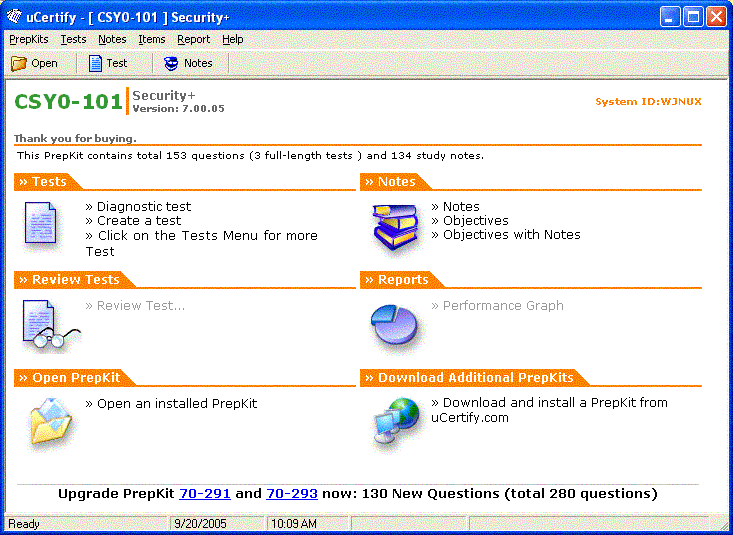Image resolution: width=733 pixels, height=535 pixels.
Task: Click the Test toolbar button label
Action: pyautogui.click(x=116, y=63)
